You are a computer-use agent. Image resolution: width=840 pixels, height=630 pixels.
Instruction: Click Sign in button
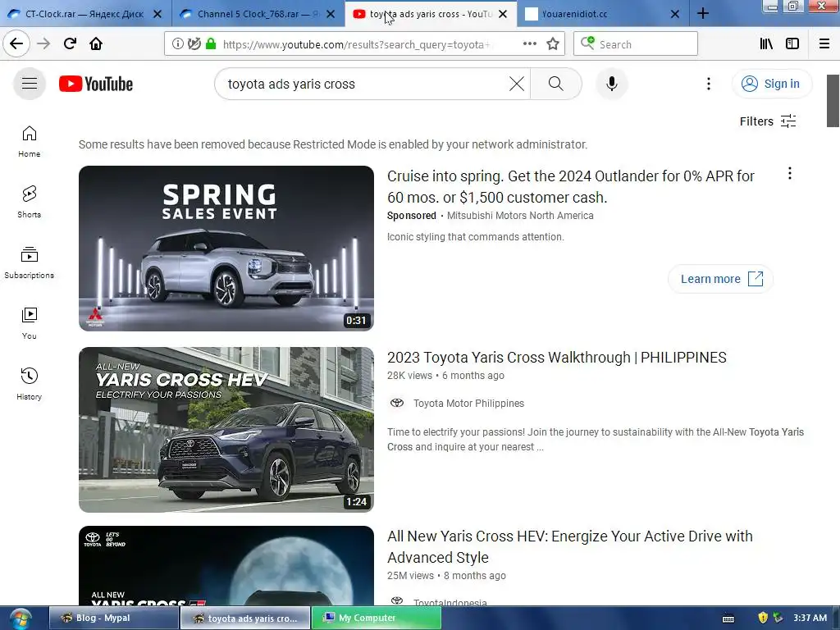click(x=771, y=84)
